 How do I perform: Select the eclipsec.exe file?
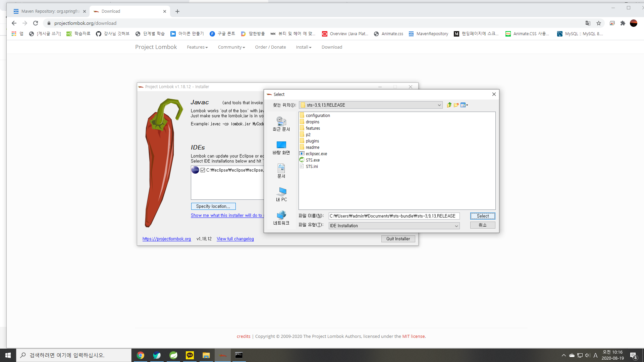(313, 154)
